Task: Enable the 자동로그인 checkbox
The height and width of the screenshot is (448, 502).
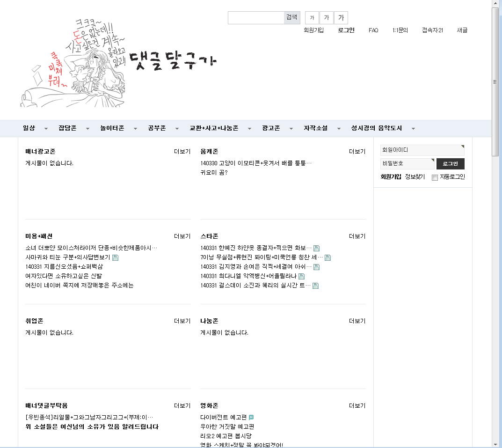Action: [435, 177]
